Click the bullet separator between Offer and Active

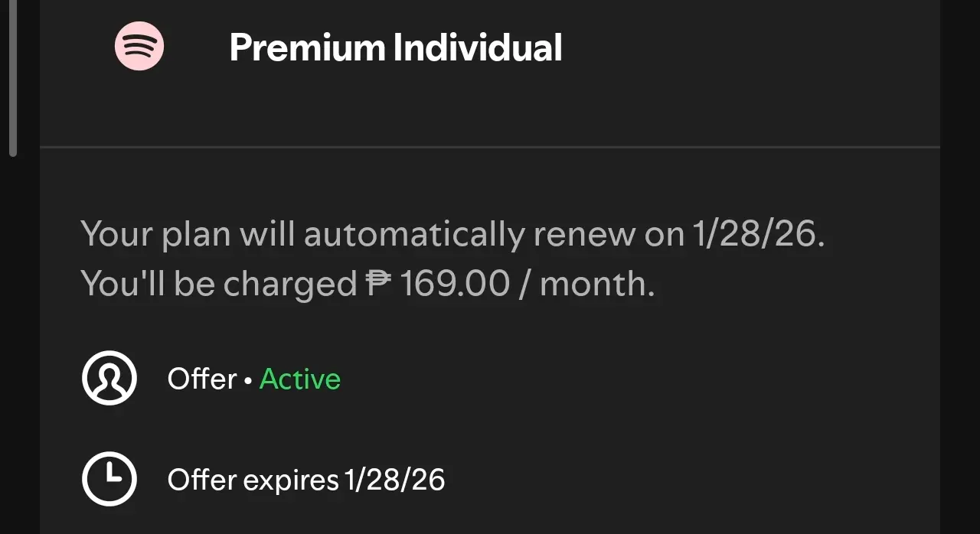[x=248, y=380]
